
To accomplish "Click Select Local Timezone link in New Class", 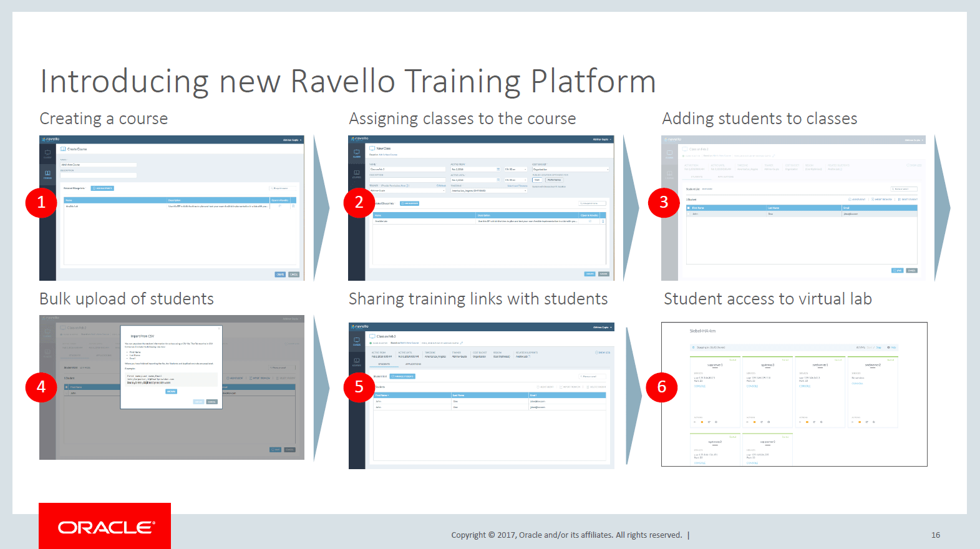I will pyautogui.click(x=517, y=185).
